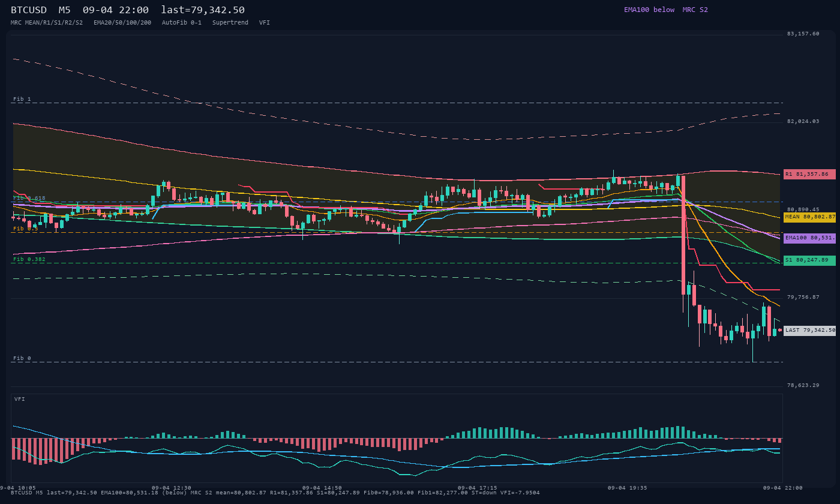Click the MRC S2 status text
840x504 pixels.
pos(695,10)
